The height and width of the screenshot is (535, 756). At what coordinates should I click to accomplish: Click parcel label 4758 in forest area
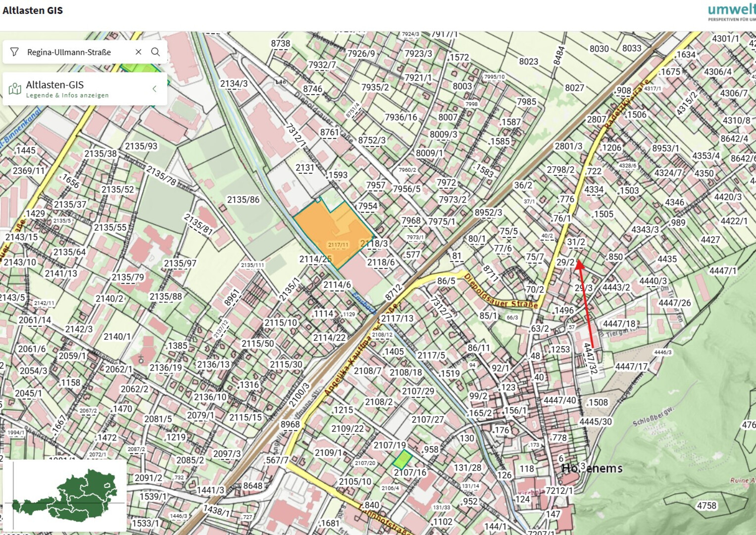click(706, 505)
